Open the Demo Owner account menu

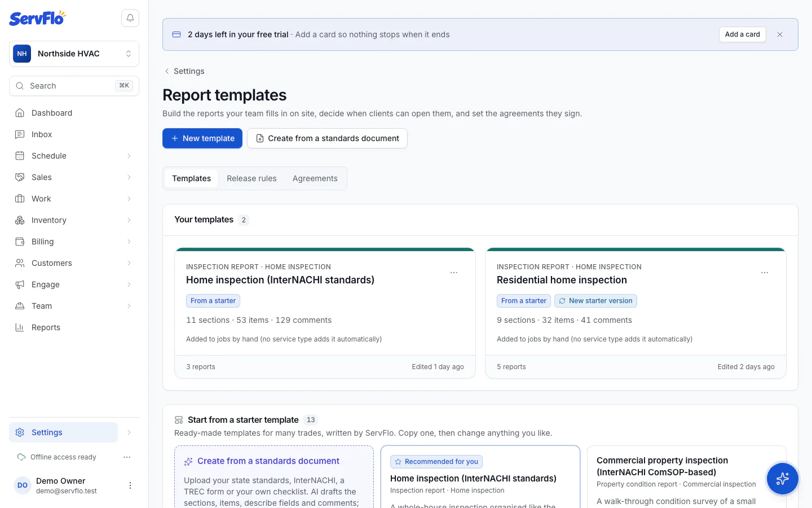[x=130, y=485]
